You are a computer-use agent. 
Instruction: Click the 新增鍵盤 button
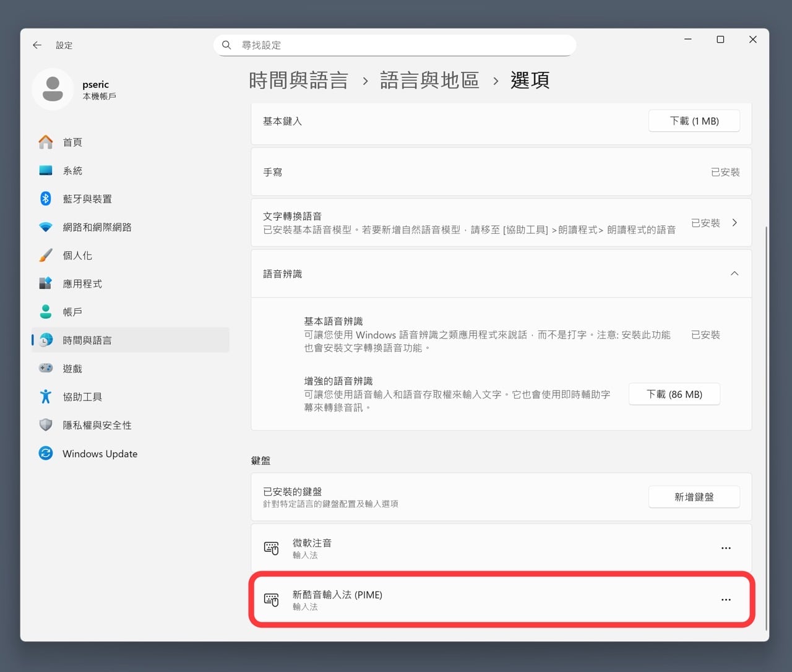click(694, 497)
